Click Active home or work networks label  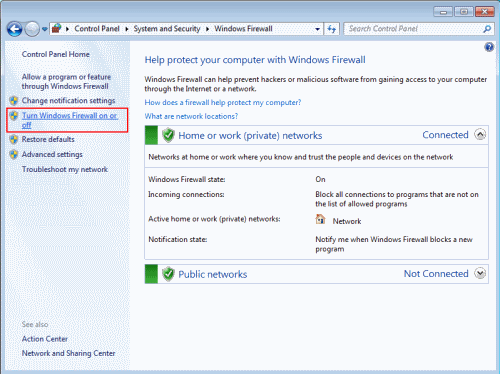click(x=214, y=219)
